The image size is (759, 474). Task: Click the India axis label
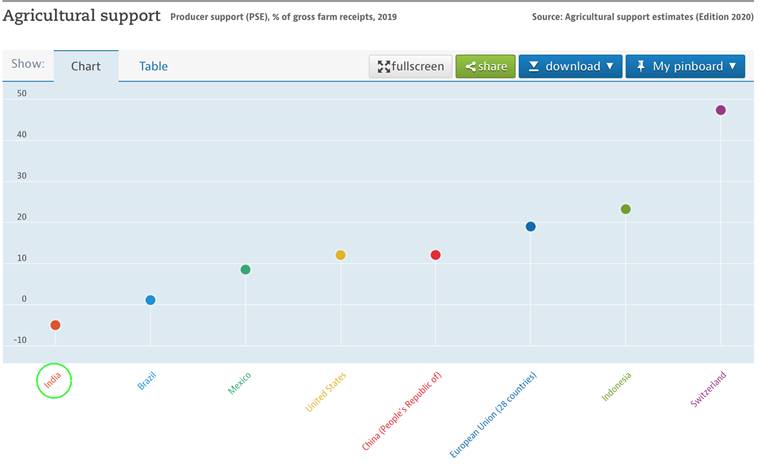point(53,380)
